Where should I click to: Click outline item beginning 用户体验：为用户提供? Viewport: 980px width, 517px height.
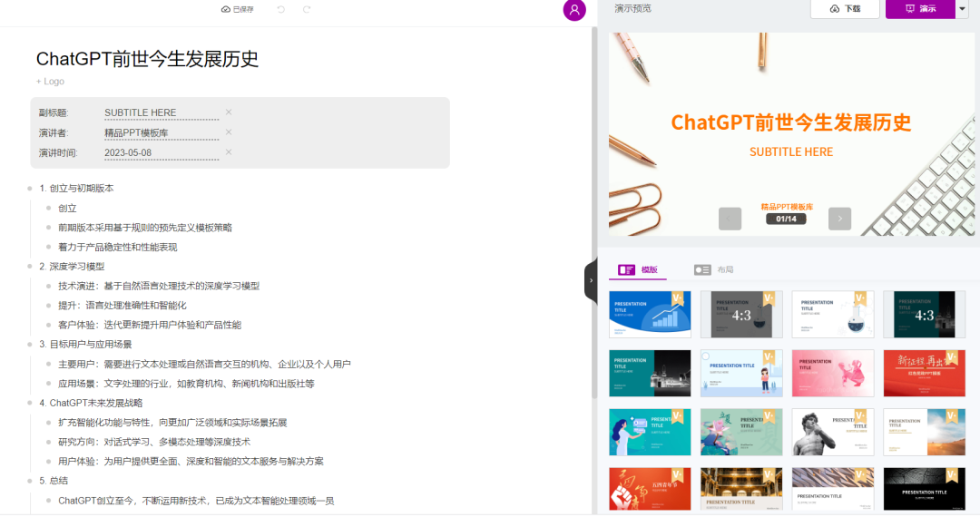click(x=191, y=462)
